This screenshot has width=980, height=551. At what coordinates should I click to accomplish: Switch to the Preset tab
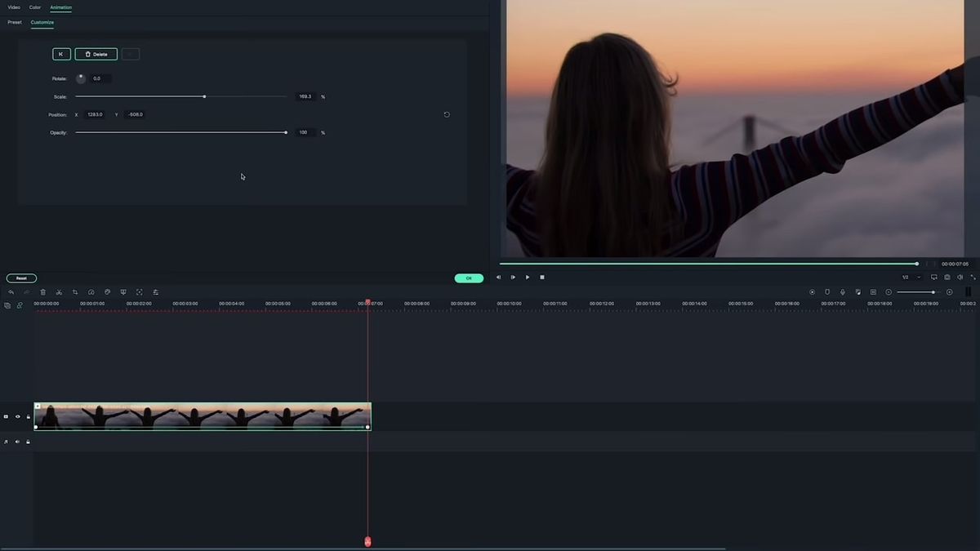tap(14, 22)
